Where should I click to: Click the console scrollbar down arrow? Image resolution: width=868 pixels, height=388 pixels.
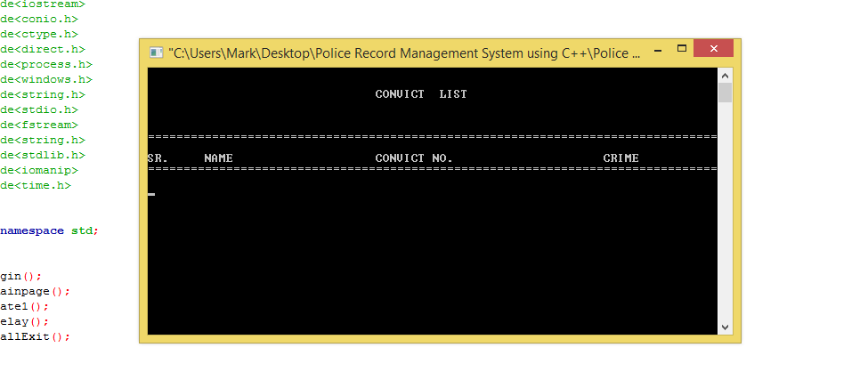coord(725,327)
